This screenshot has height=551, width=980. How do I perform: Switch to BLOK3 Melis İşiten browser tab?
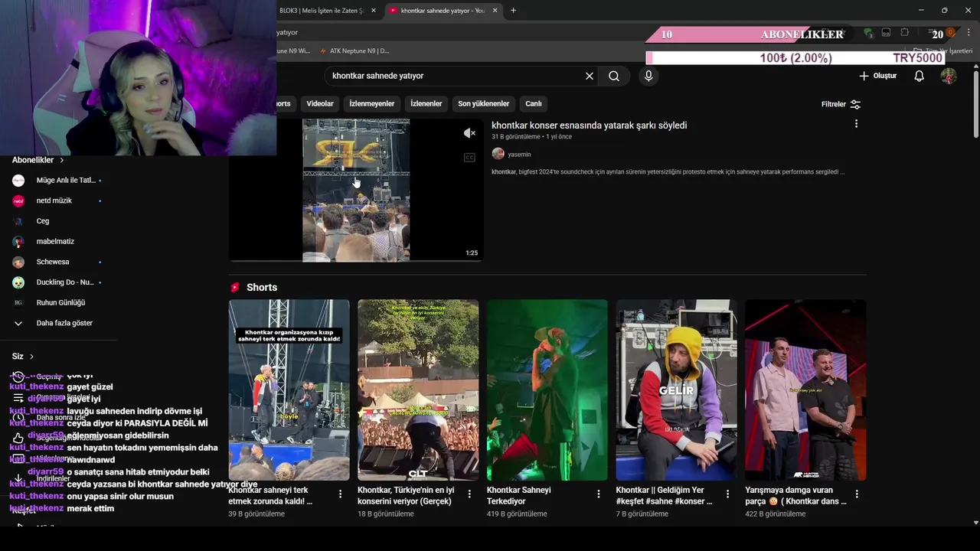[x=322, y=11]
